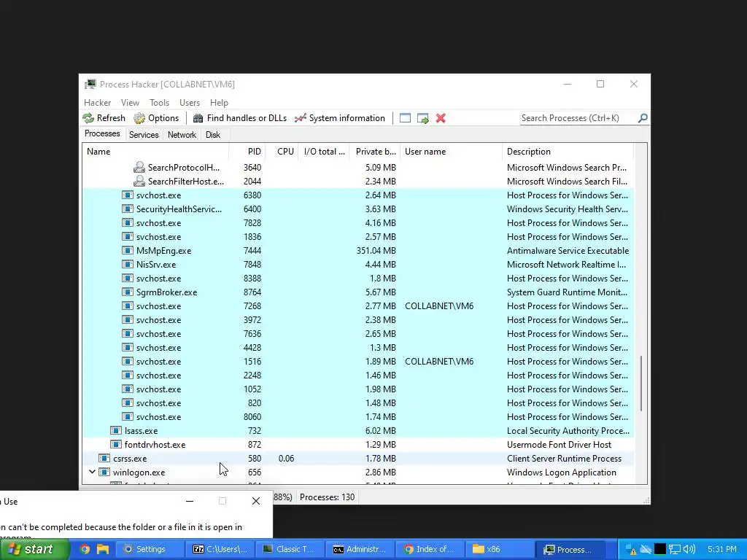Click Chrome icon in quick launch
747x560 pixels.
pyautogui.click(x=85, y=549)
